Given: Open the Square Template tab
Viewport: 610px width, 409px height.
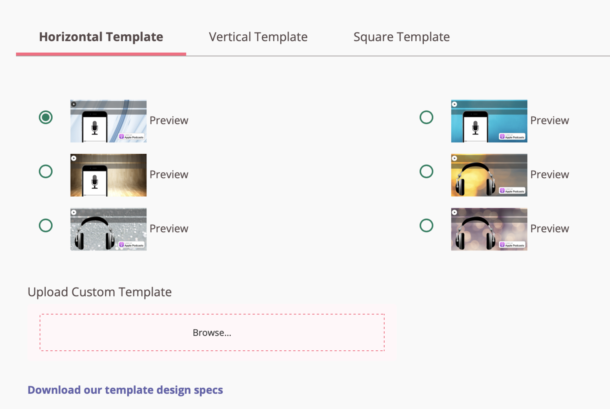Looking at the screenshot, I should click(x=401, y=37).
